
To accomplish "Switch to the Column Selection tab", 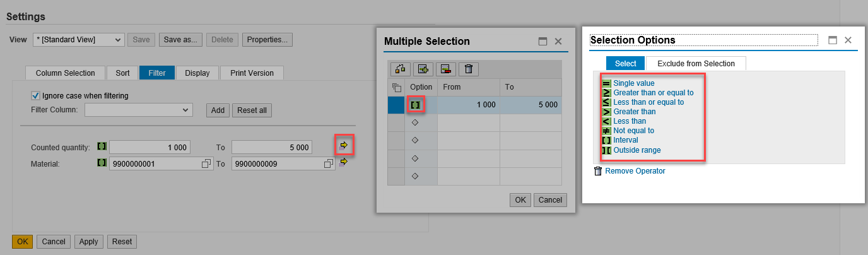I will click(x=66, y=73).
